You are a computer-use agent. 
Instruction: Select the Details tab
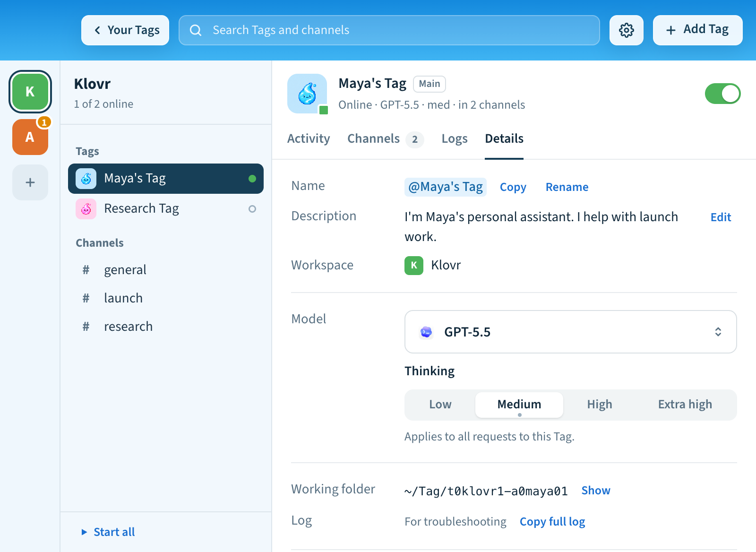[504, 139]
